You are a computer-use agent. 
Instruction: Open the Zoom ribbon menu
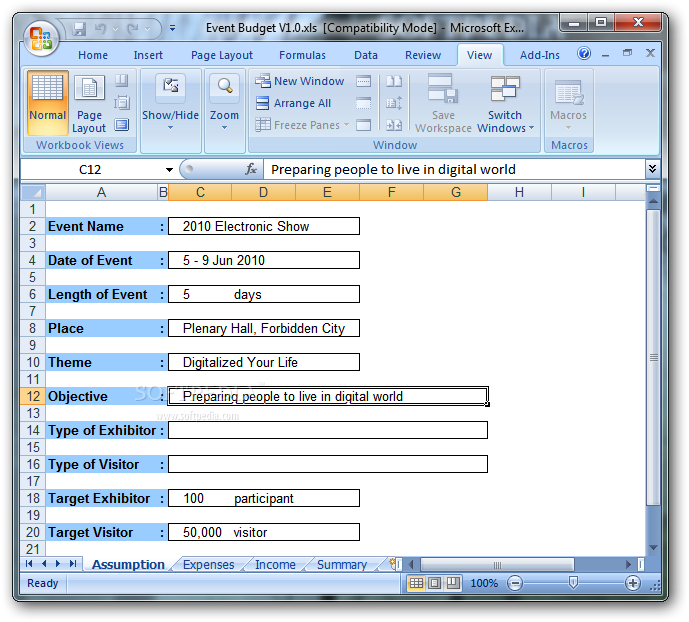(x=225, y=102)
